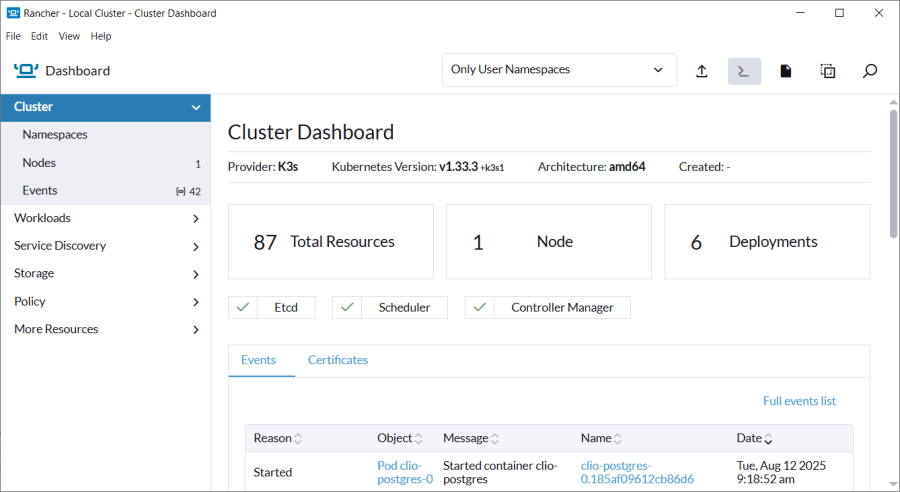
Task: Collapse the Cluster sidebar section
Action: coord(196,107)
